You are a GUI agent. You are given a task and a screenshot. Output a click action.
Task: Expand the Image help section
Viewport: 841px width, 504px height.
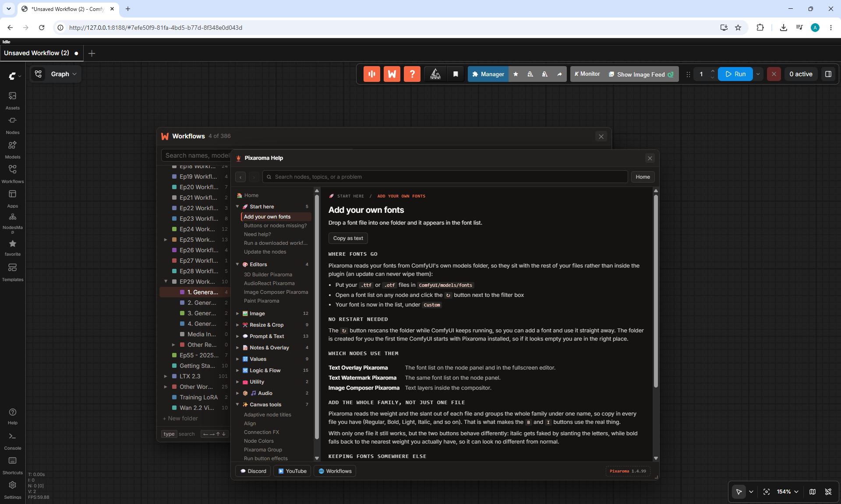237,314
